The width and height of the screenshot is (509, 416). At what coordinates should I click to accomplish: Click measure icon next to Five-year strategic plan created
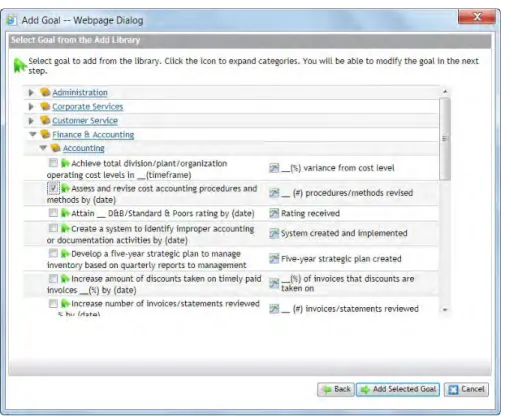[274, 258]
